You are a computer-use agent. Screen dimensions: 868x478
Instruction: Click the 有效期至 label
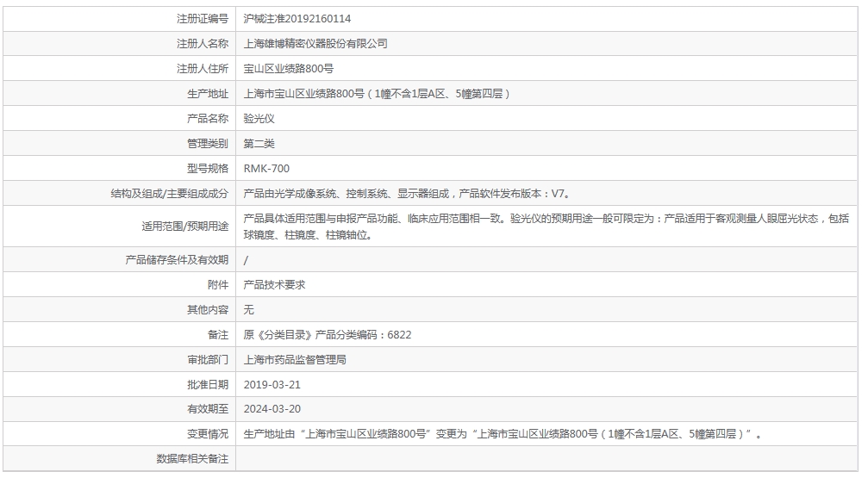click(x=208, y=409)
